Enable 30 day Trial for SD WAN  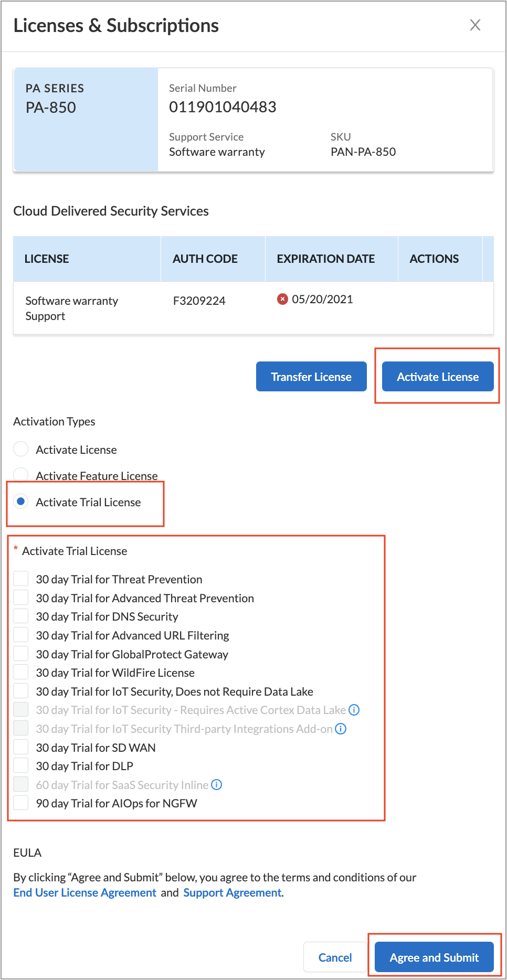point(21,747)
